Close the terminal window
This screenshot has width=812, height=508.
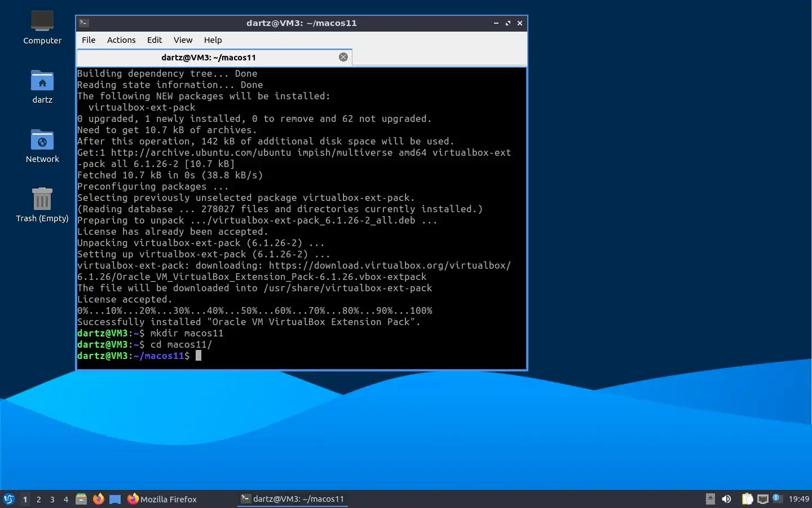coord(520,23)
